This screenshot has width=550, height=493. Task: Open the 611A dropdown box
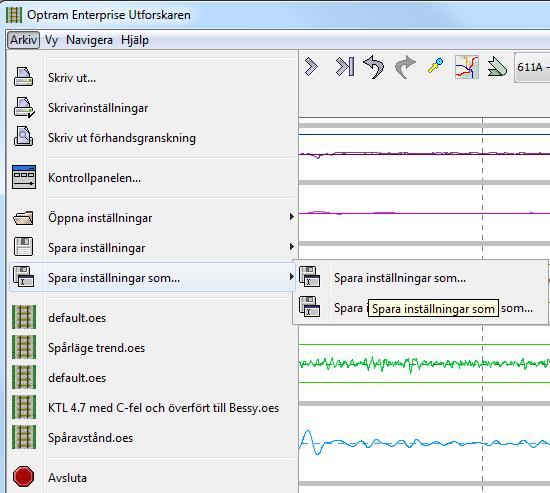(x=532, y=67)
